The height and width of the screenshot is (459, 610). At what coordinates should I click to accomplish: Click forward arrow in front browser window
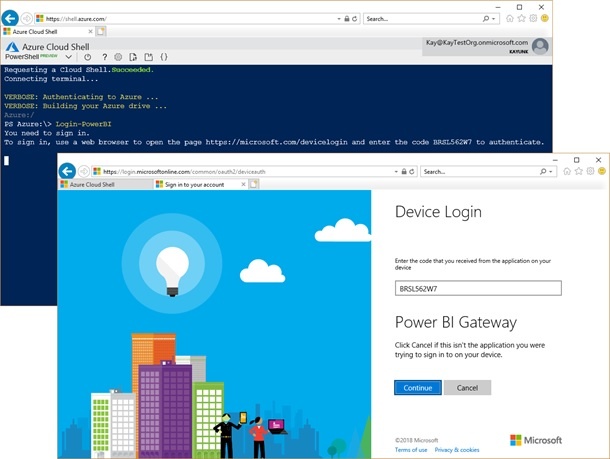tap(84, 171)
